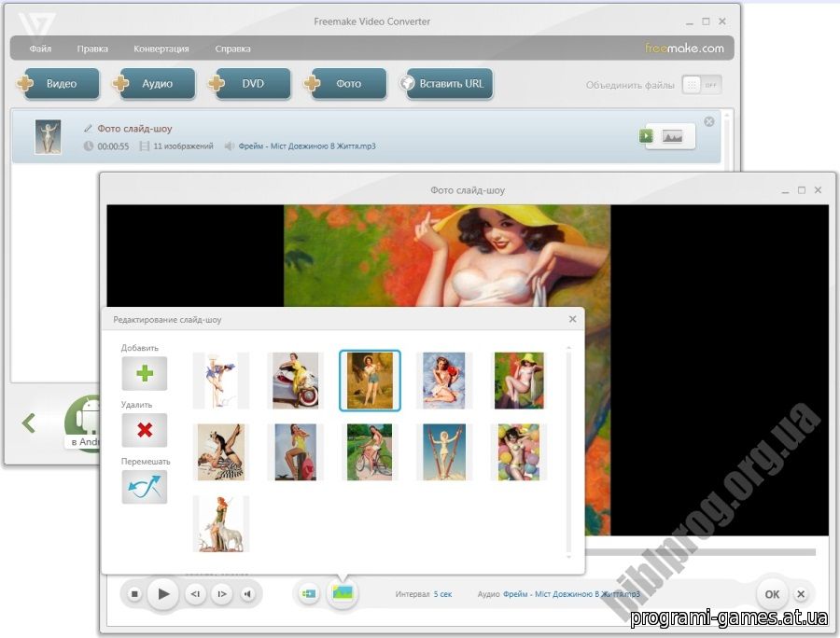Click the popup's vertical scrollbar
Image resolution: width=840 pixels, height=638 pixels.
[568, 452]
